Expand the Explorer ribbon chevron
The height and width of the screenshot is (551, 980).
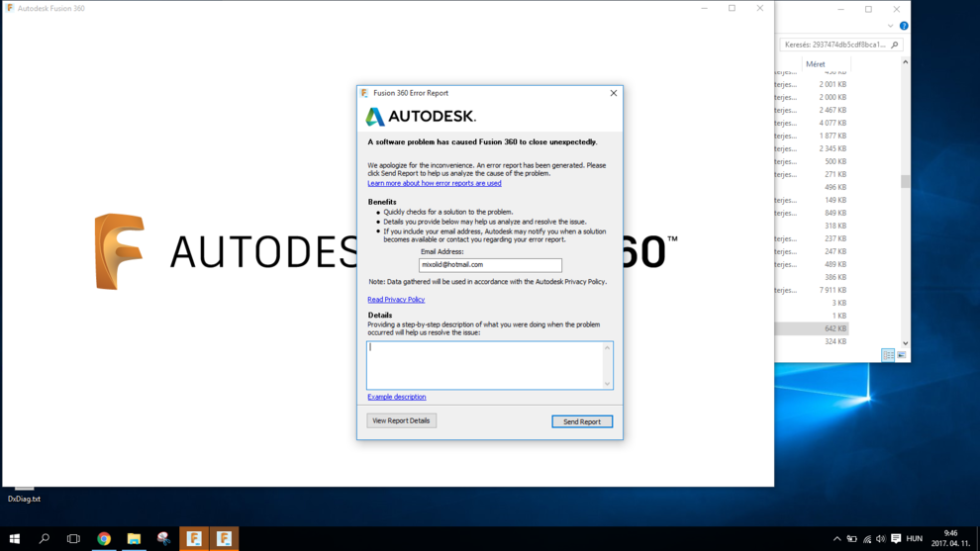pyautogui.click(x=890, y=26)
